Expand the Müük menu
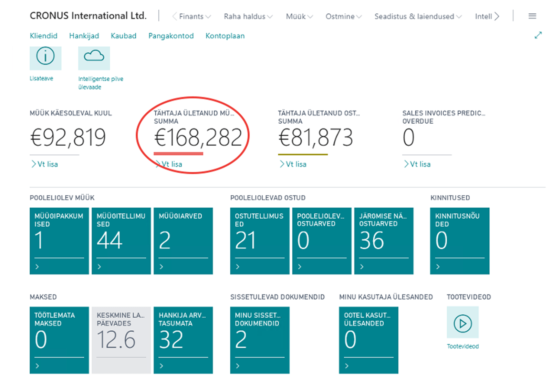This screenshot has width=551, height=392. (299, 17)
